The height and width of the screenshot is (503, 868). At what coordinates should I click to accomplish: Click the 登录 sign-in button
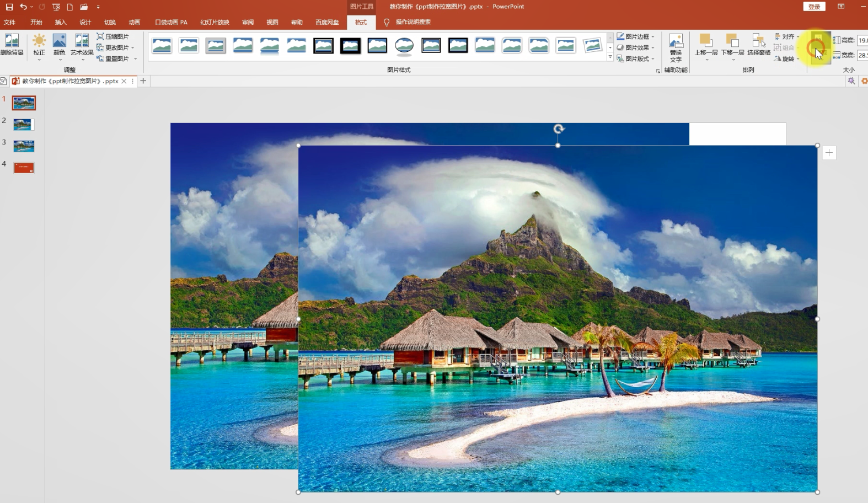tap(814, 7)
